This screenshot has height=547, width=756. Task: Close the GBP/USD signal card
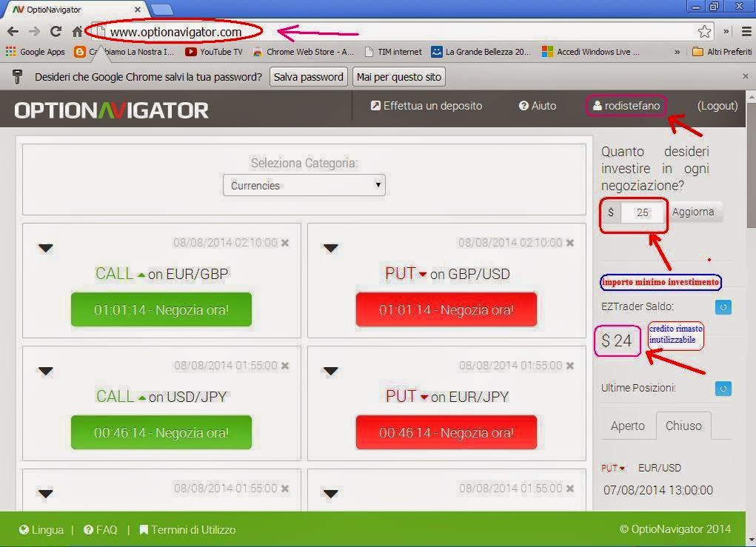[570, 243]
